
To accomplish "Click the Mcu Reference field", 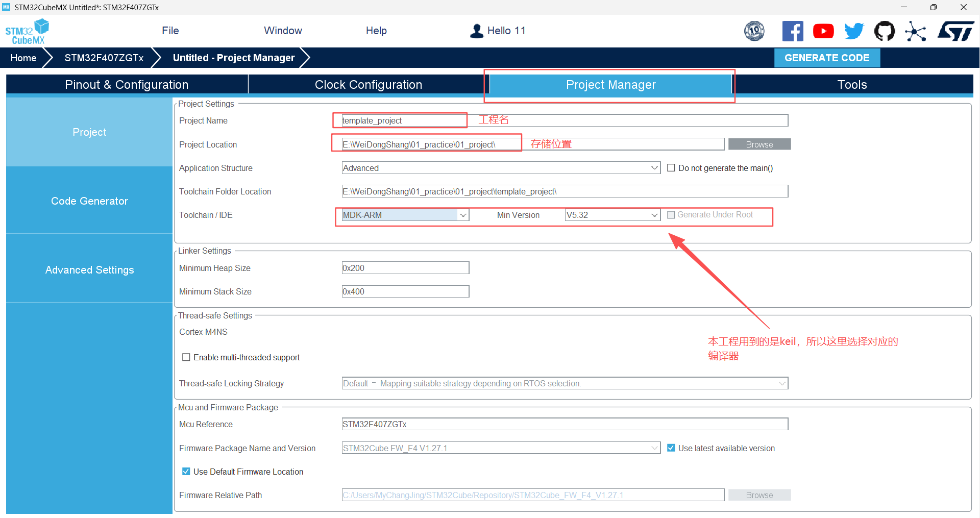I will pos(565,424).
